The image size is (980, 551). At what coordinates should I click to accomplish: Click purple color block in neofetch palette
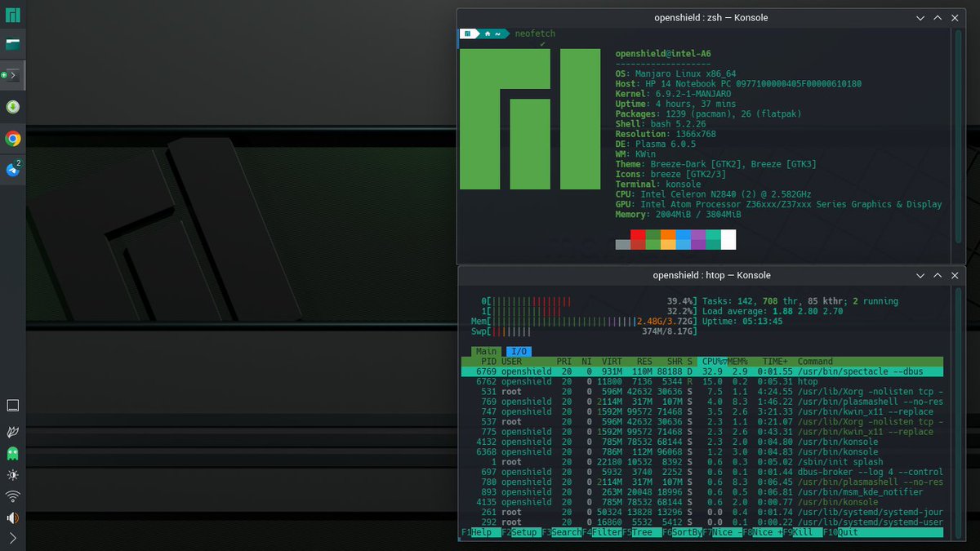pos(698,239)
